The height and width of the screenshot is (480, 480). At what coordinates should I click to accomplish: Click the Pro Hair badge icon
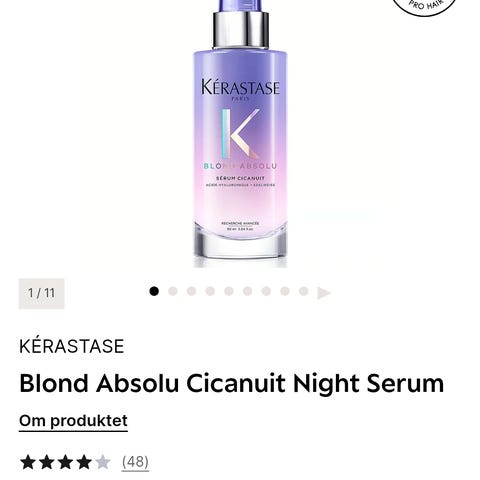tap(424, 5)
